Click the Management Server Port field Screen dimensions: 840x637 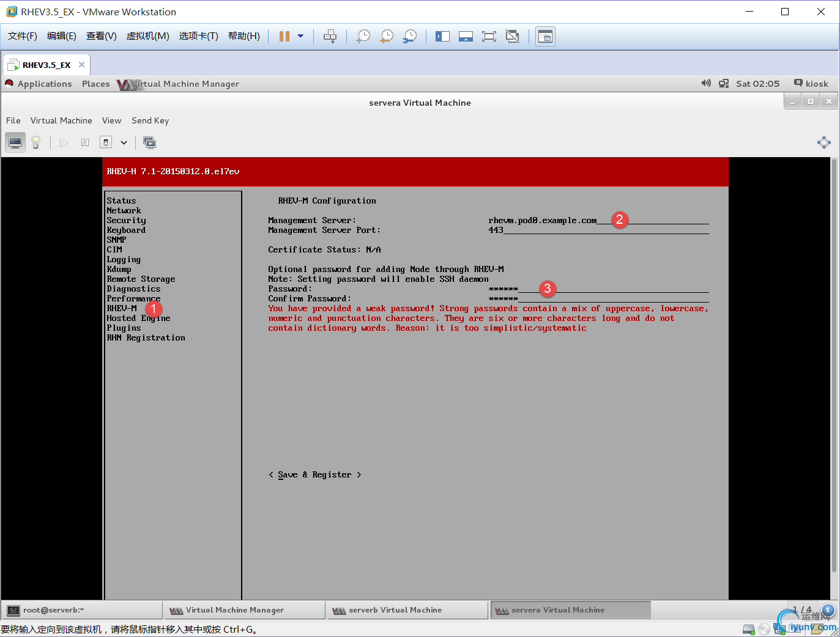pyautogui.click(x=598, y=230)
